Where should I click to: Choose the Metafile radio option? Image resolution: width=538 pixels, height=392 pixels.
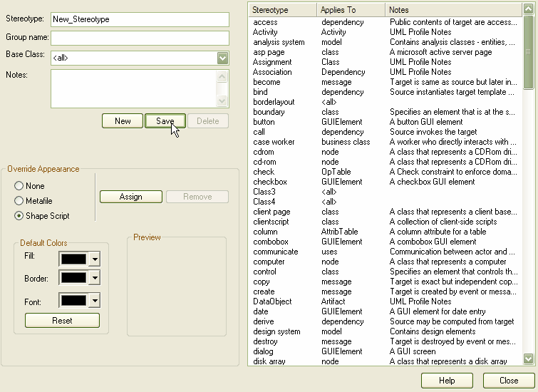click(19, 201)
